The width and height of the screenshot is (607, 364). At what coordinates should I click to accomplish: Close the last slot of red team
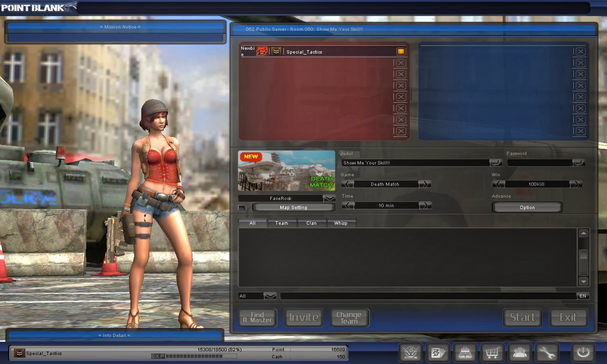[x=401, y=131]
